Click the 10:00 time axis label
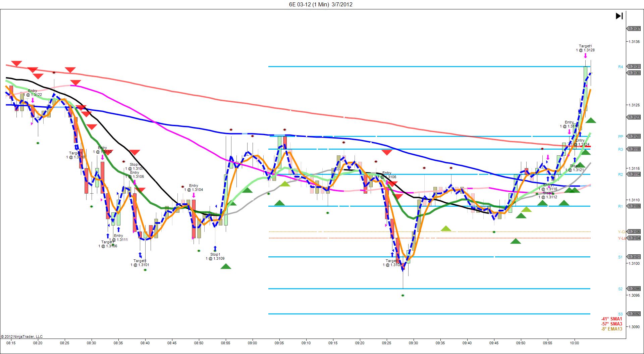 [x=575, y=343]
